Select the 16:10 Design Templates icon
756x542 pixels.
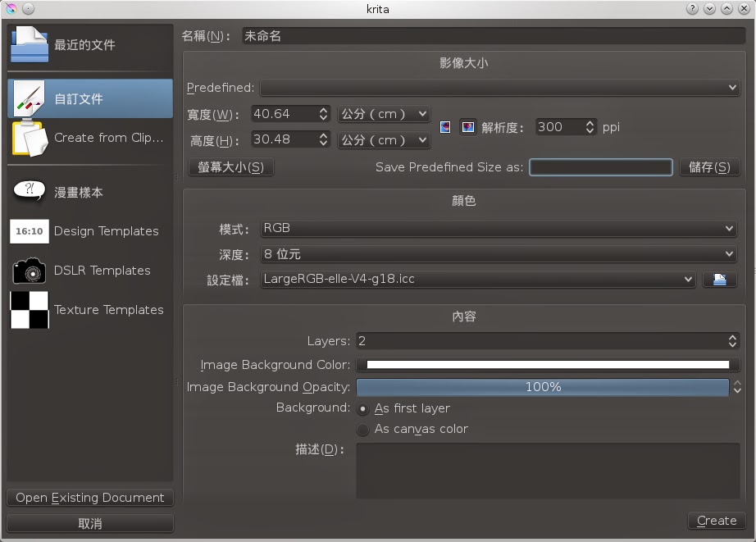30,231
